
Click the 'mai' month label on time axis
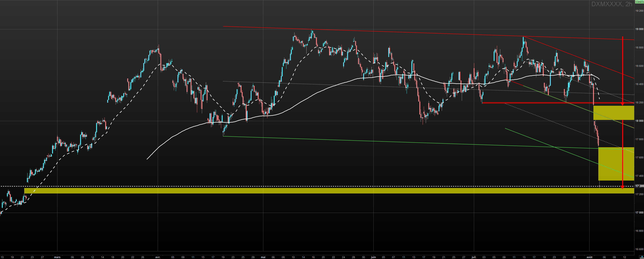(x=263, y=257)
